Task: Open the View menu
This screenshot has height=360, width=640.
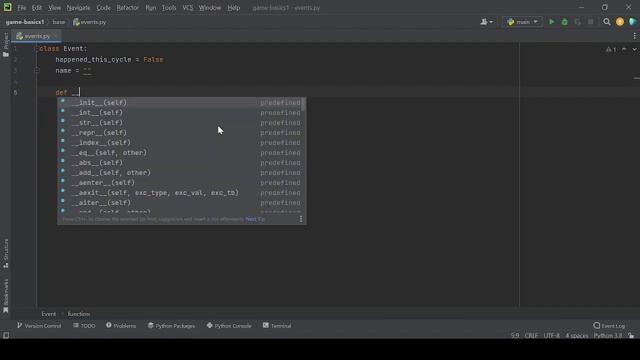Action: pos(54,8)
